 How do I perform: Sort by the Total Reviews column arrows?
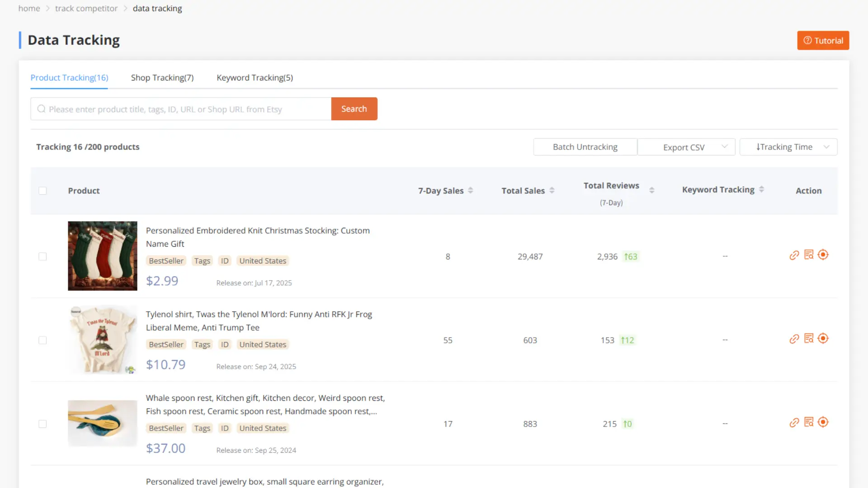click(651, 190)
